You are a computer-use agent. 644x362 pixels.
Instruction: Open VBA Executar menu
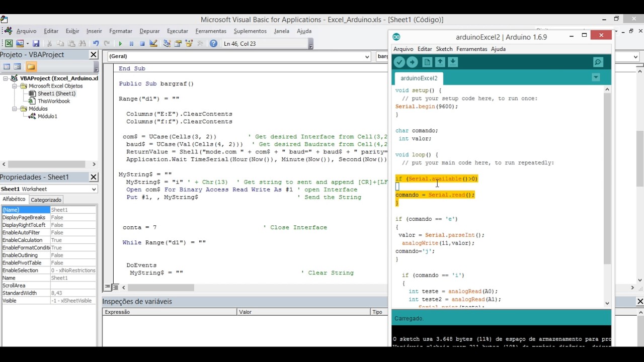pyautogui.click(x=178, y=31)
